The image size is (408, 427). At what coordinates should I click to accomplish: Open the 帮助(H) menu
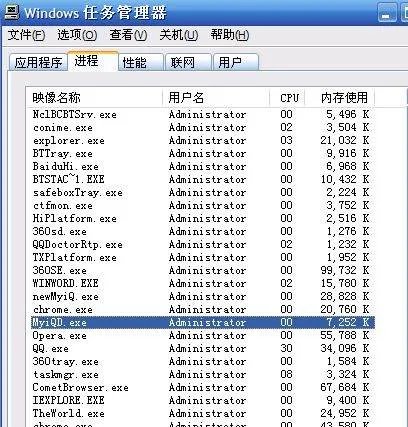click(230, 35)
